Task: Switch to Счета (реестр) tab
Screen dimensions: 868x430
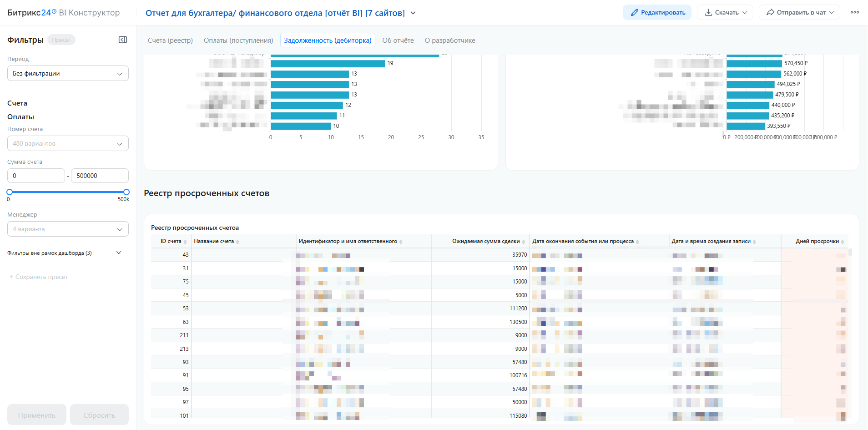Action: click(170, 40)
